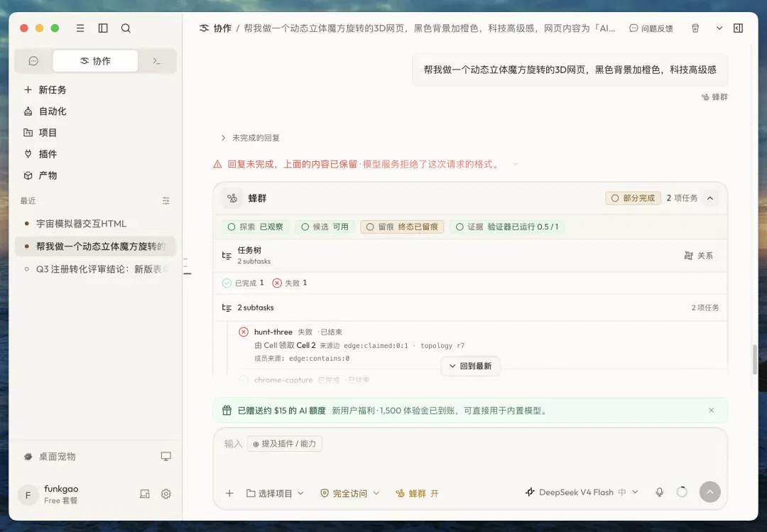Image resolution: width=767 pixels, height=532 pixels.
Task: Delete conversation with trash icon
Action: 695,28
